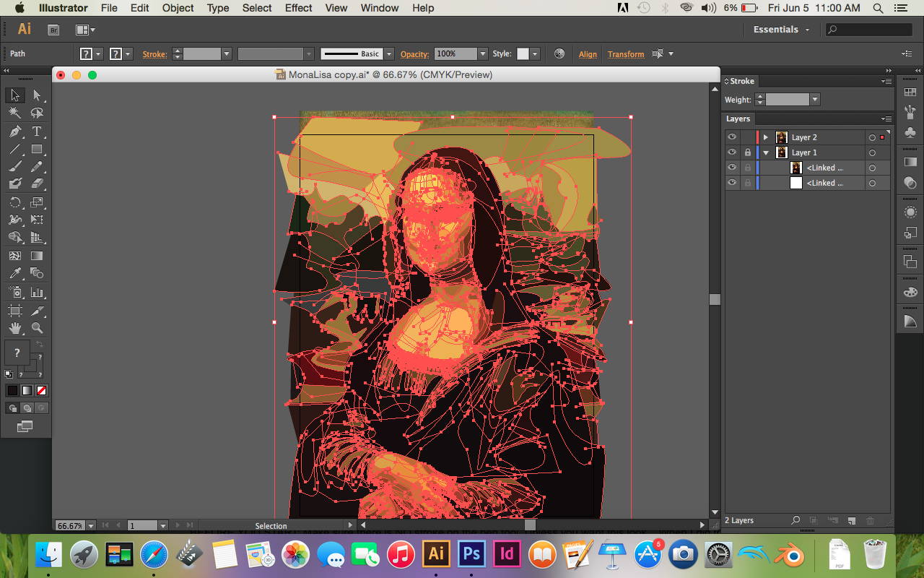Select the Type tool
Image resolution: width=924 pixels, height=578 pixels.
37,131
